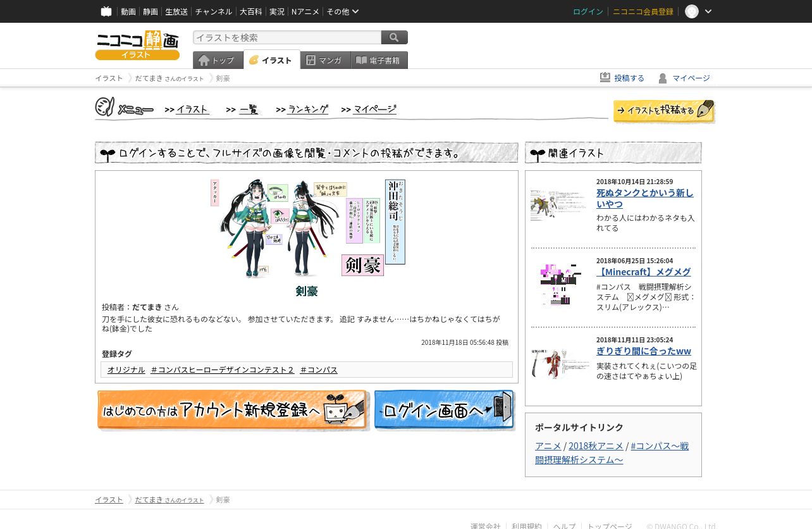The image size is (812, 529).
Task: Switch to the マンガ tab
Action: 325,60
